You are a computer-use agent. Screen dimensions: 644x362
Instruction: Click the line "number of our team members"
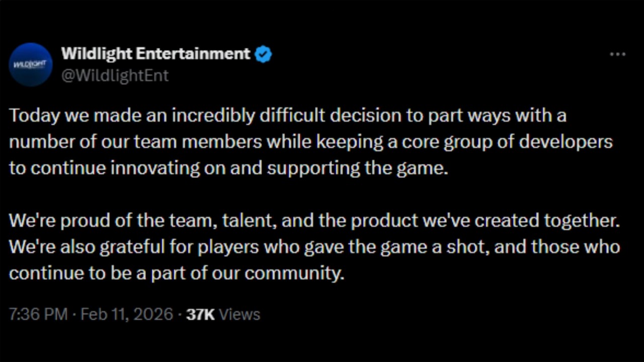click(311, 142)
